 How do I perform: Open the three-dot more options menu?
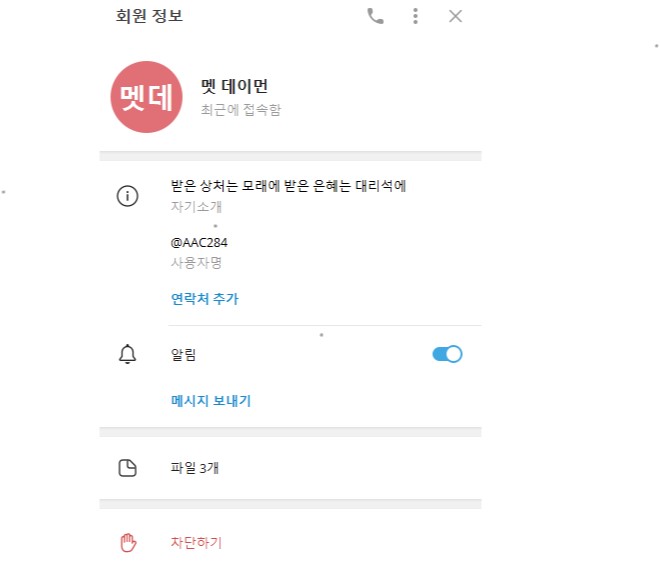click(x=415, y=16)
